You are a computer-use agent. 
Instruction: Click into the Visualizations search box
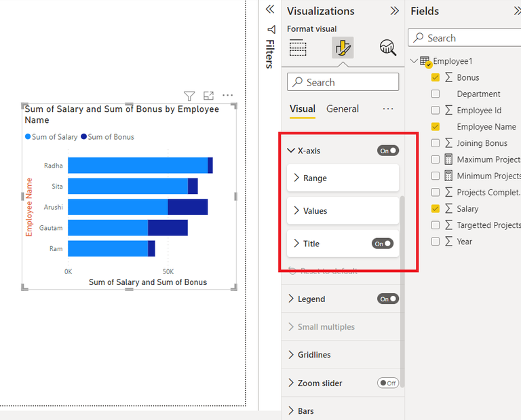(x=343, y=81)
